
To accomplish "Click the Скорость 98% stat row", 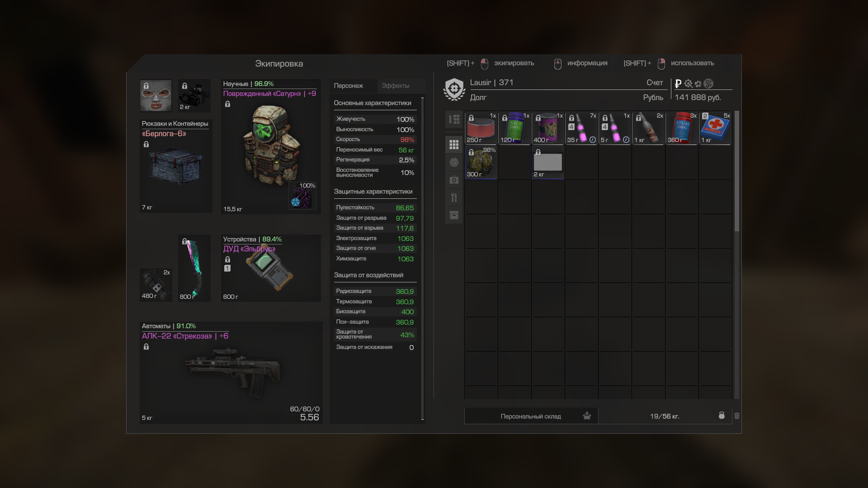I will coord(375,140).
